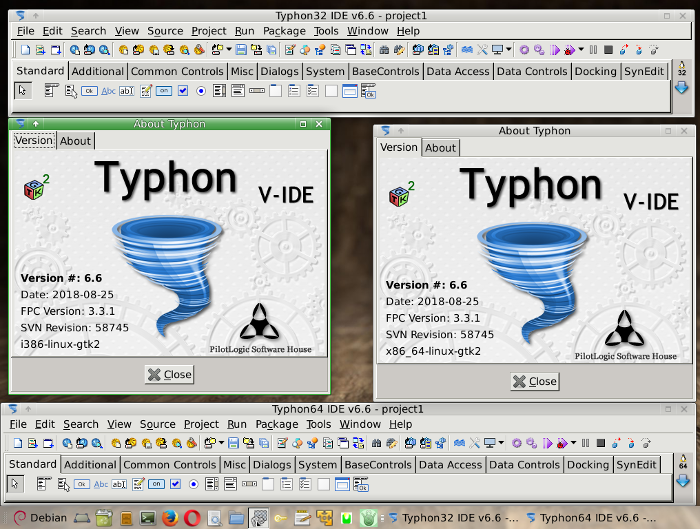
Task: Click selection arrow tool in Typhon64 palette
Action: (x=15, y=484)
